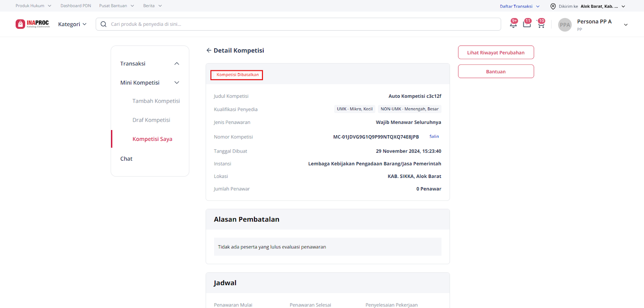Screen dimensions: 644x308
Task: Open the Produk Hukum dropdown menu
Action: 33,6
